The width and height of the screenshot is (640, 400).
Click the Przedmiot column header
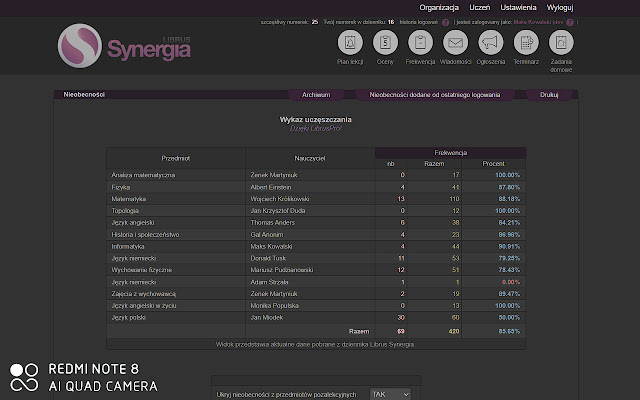click(x=176, y=158)
